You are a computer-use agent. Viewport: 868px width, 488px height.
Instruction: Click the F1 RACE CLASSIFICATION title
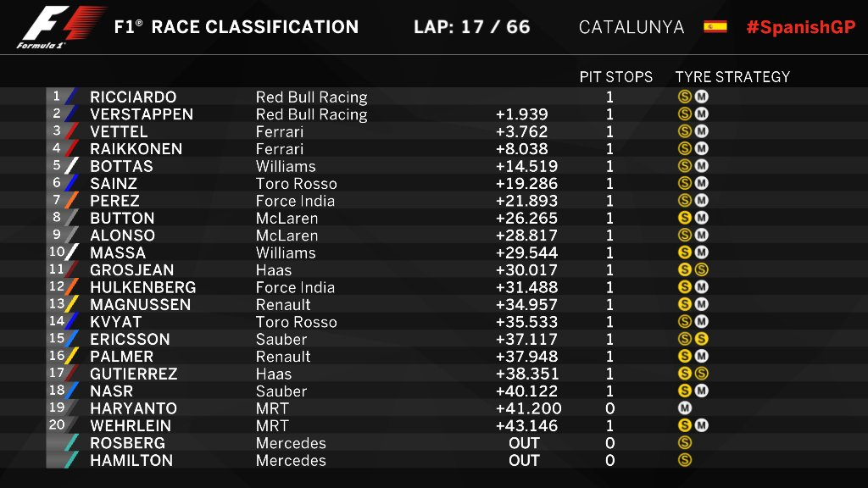pos(236,27)
